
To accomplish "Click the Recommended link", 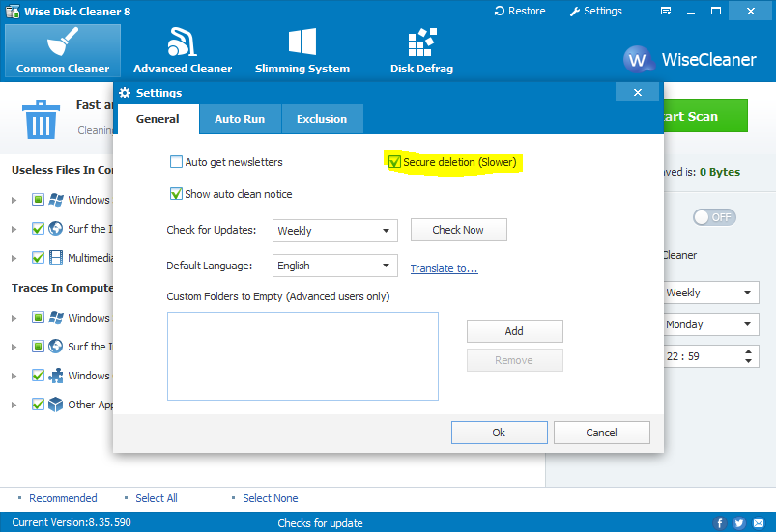I will point(63,498).
